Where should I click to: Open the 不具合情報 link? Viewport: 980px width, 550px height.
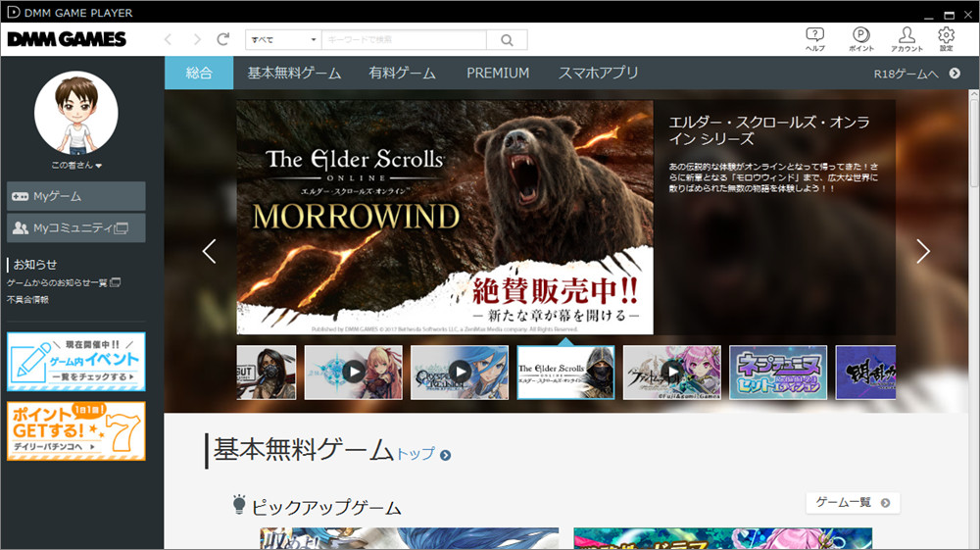27,299
